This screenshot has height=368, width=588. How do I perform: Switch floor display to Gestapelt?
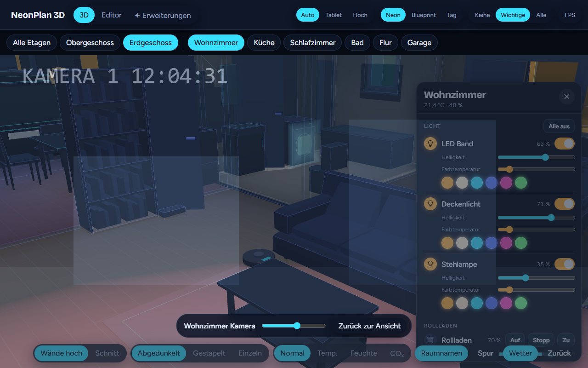pyautogui.click(x=209, y=353)
